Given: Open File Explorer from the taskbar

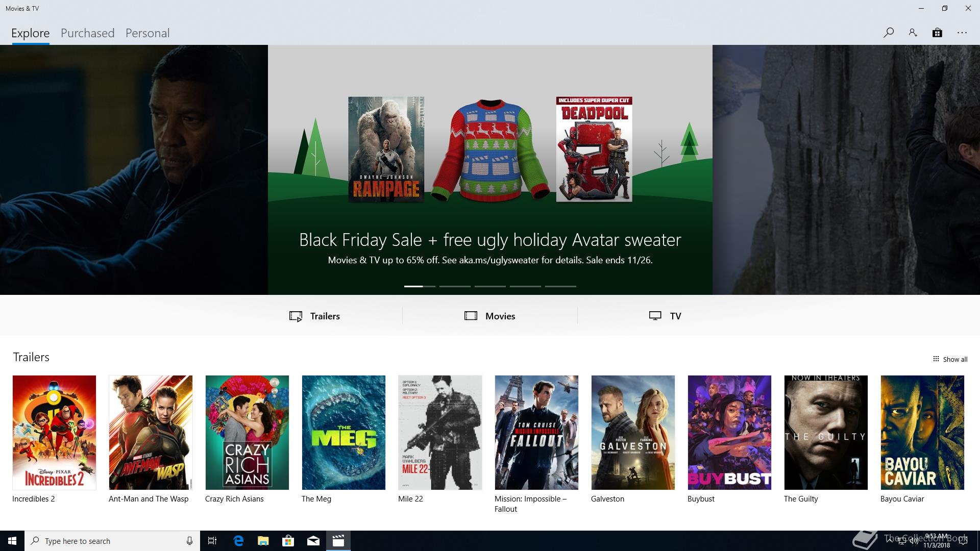Looking at the screenshot, I should point(263,541).
